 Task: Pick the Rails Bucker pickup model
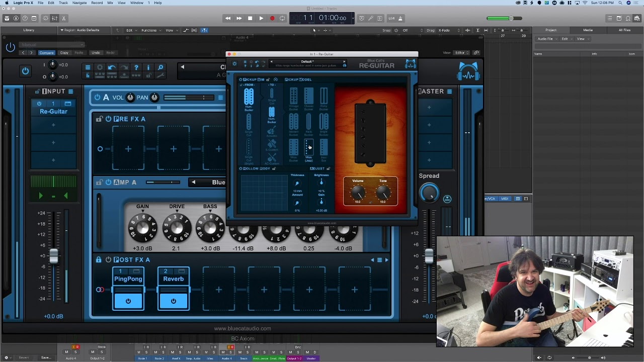(x=308, y=124)
